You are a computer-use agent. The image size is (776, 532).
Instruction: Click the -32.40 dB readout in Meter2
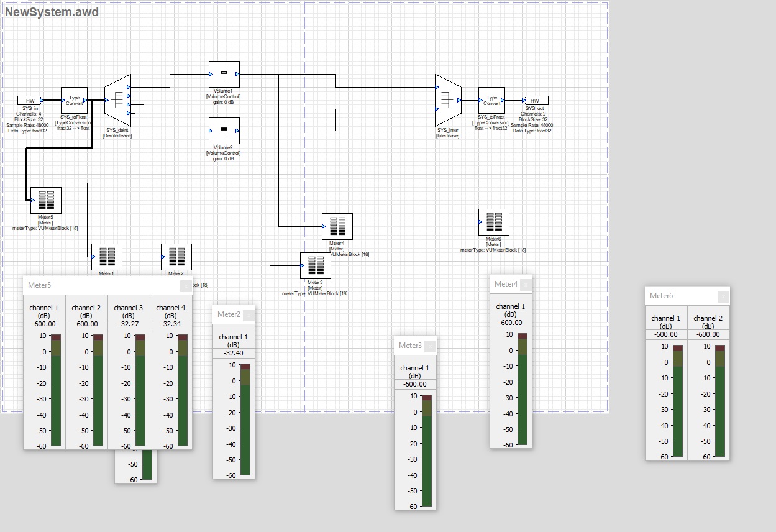[234, 353]
